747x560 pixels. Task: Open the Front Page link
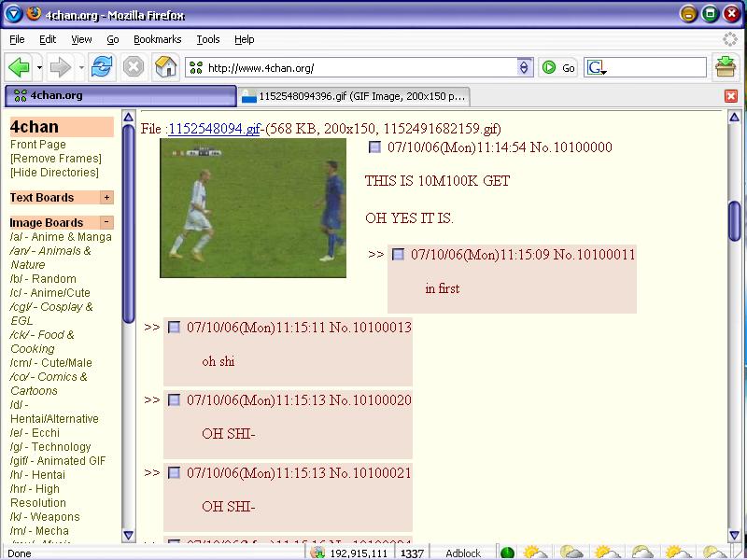click(x=38, y=145)
